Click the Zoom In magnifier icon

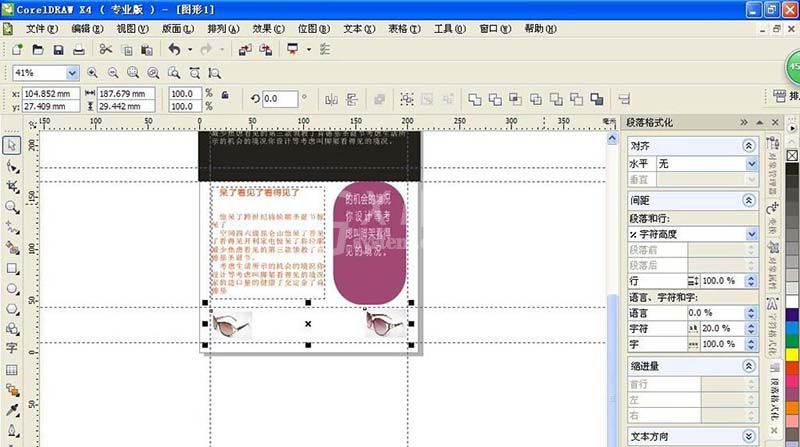pos(92,73)
